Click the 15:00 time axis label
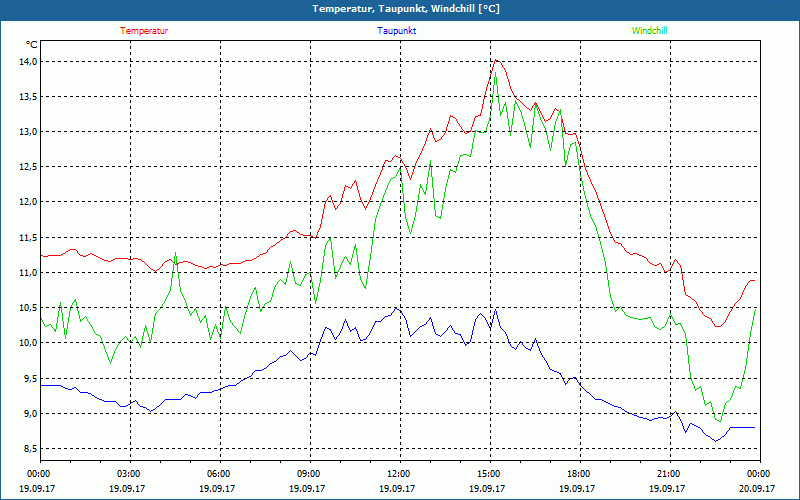 tap(490, 474)
